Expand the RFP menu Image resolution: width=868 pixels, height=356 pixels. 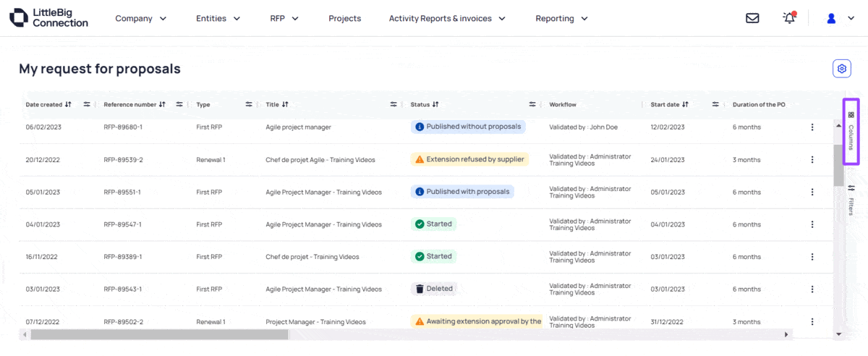click(x=284, y=19)
